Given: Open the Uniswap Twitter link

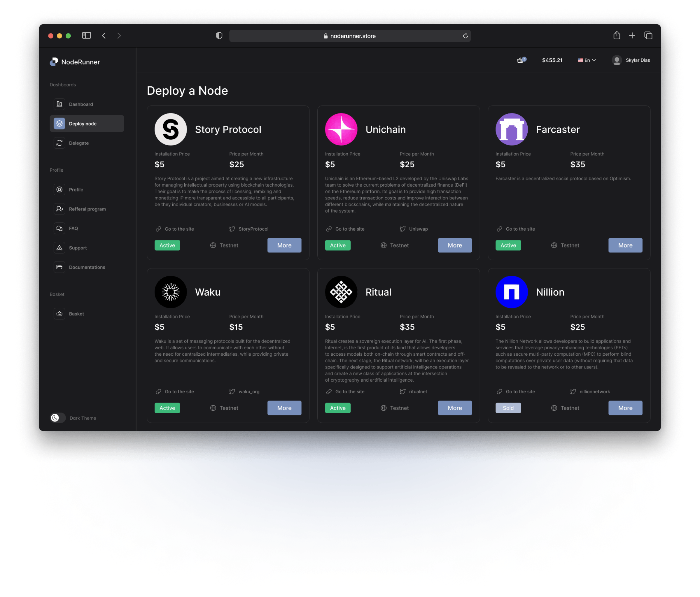Looking at the screenshot, I should pyautogui.click(x=414, y=229).
